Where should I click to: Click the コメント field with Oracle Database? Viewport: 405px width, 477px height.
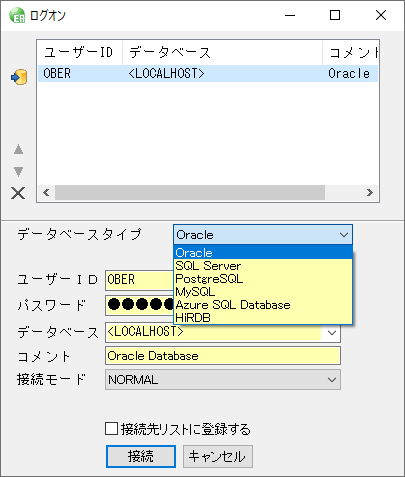(223, 356)
